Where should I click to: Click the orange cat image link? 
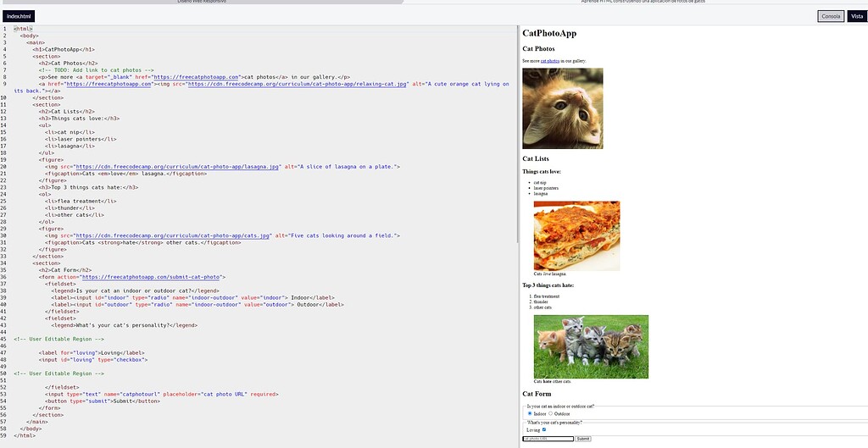[563, 108]
